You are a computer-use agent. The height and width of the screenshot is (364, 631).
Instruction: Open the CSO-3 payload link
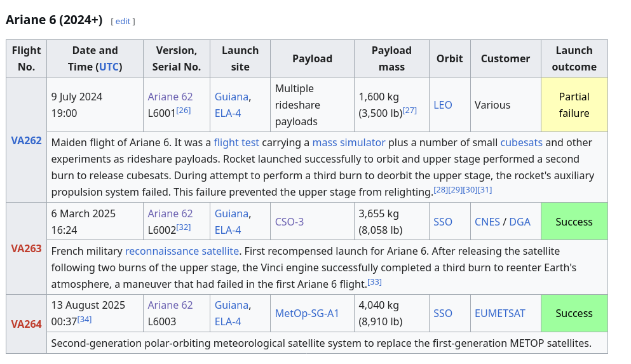point(289,222)
